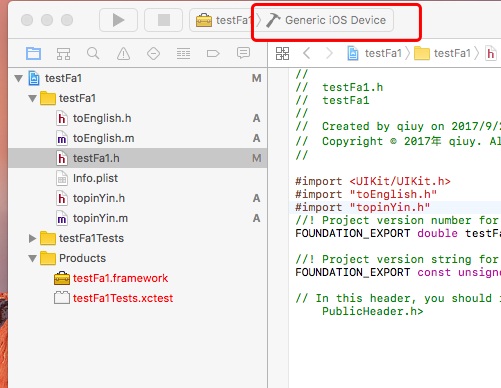Image resolution: width=501 pixels, height=388 pixels.
Task: Click the blue project icon of testFa1
Action: (x=34, y=78)
